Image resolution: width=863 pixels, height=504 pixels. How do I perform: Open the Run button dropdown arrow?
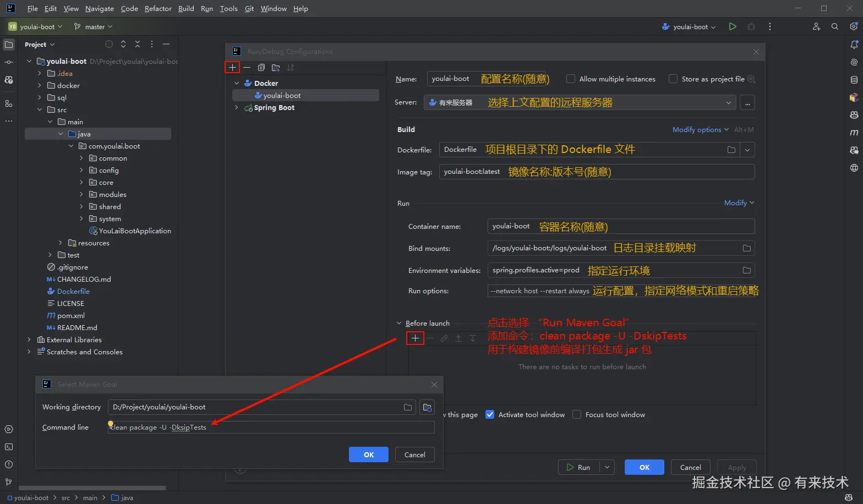click(607, 467)
